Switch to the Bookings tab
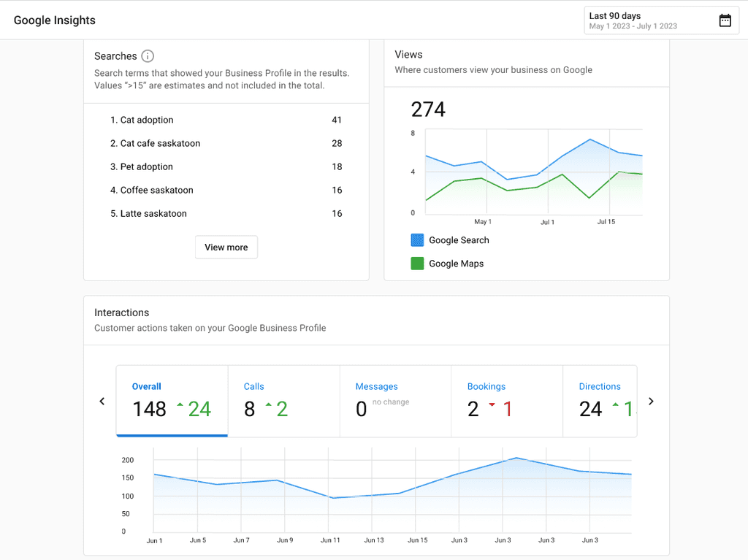 (x=507, y=401)
